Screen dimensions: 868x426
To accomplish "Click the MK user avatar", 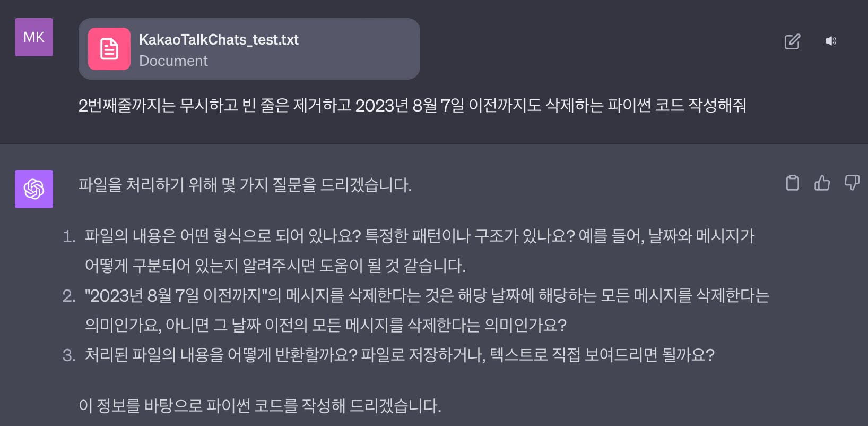I will (34, 37).
